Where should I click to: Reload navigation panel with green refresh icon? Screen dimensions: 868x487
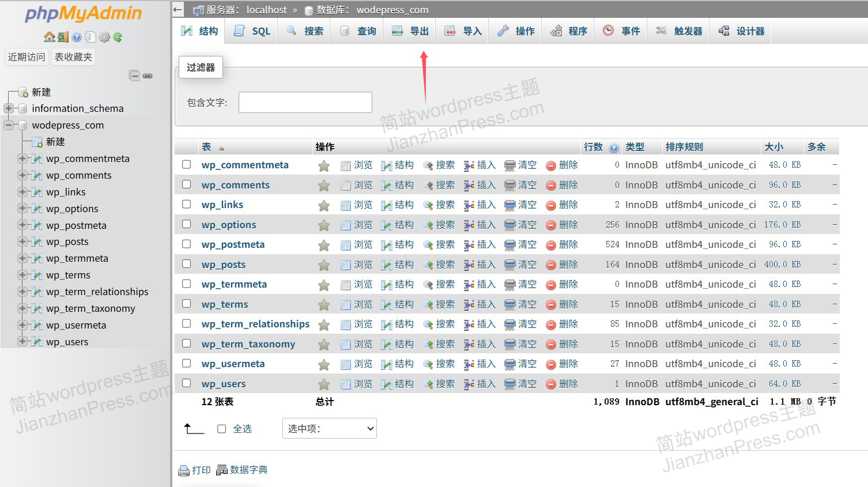118,37
